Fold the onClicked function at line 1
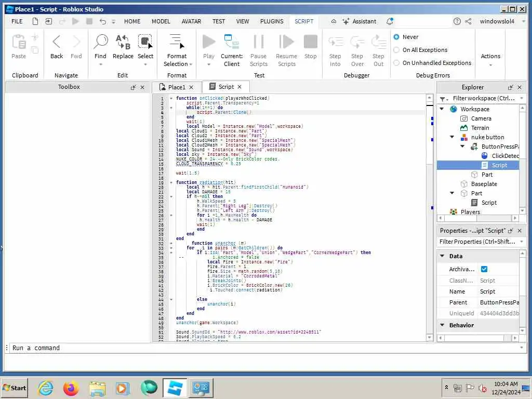Viewport: 532px width, 399px height. [171, 98]
